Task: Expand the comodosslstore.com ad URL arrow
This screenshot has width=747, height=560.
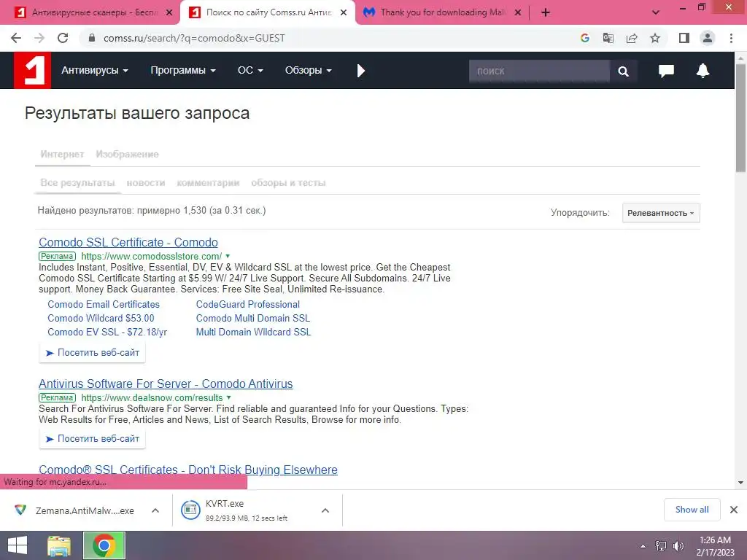Action: coord(228,256)
